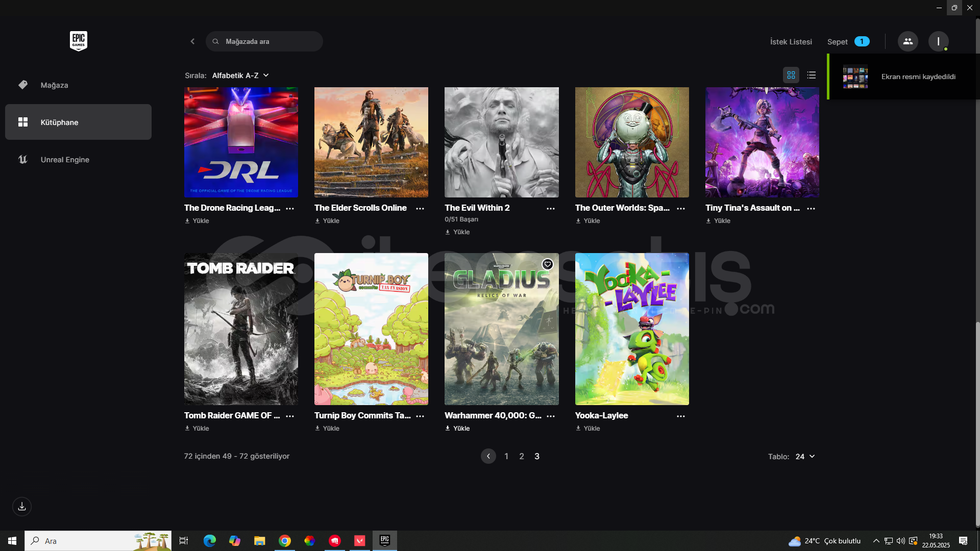
Task: Open İstek Listesi wishlist
Action: [791, 42]
